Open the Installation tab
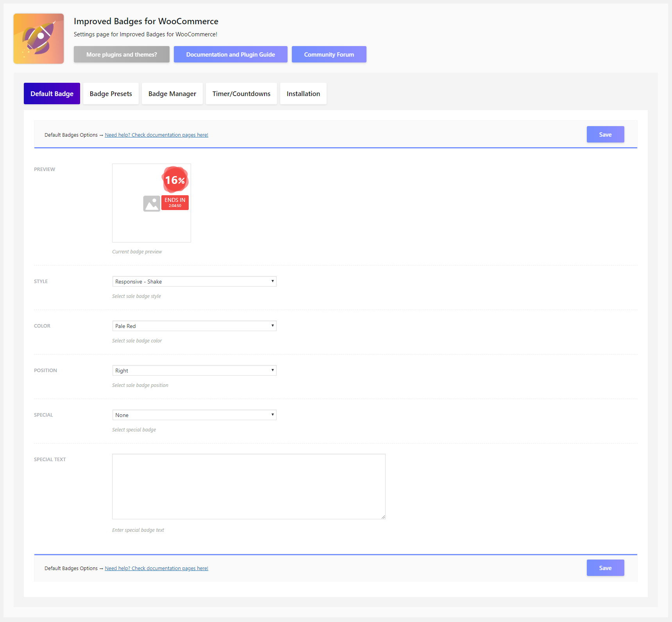 [x=303, y=94]
